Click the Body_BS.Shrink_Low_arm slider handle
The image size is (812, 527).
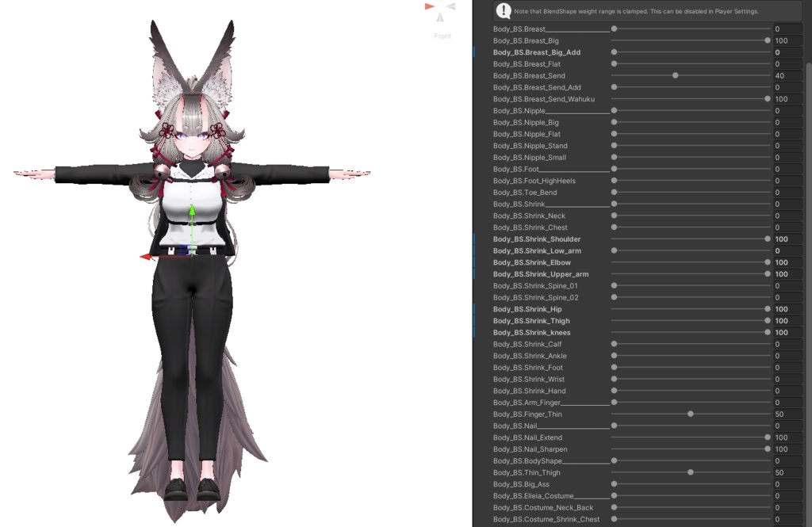[615, 250]
